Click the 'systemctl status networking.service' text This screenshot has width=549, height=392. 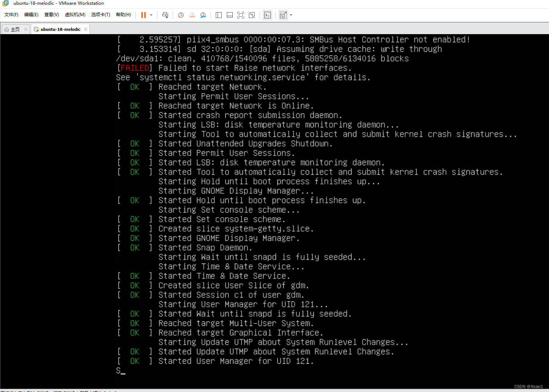[x=222, y=77]
